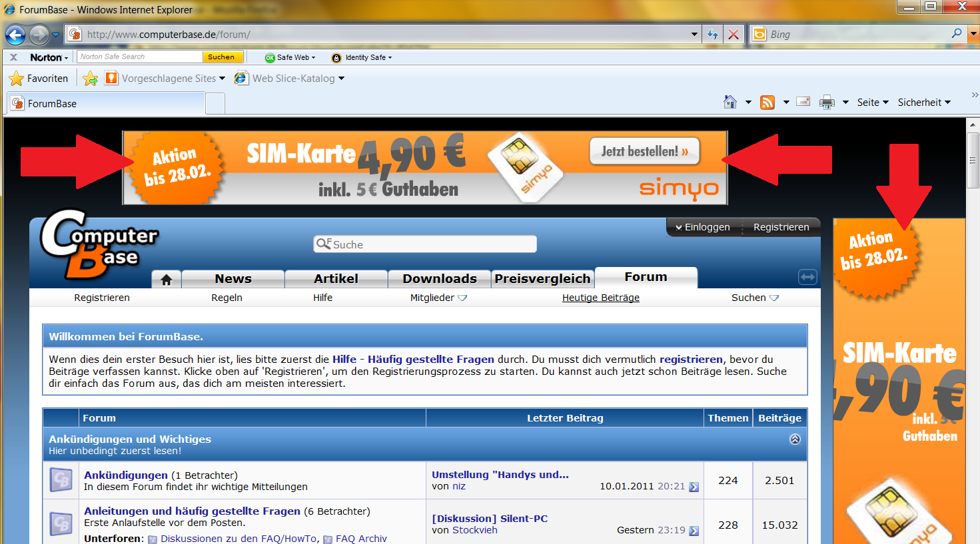Open the recent pages dropdown beside Forward
This screenshot has width=980, height=544.
pyautogui.click(x=56, y=35)
